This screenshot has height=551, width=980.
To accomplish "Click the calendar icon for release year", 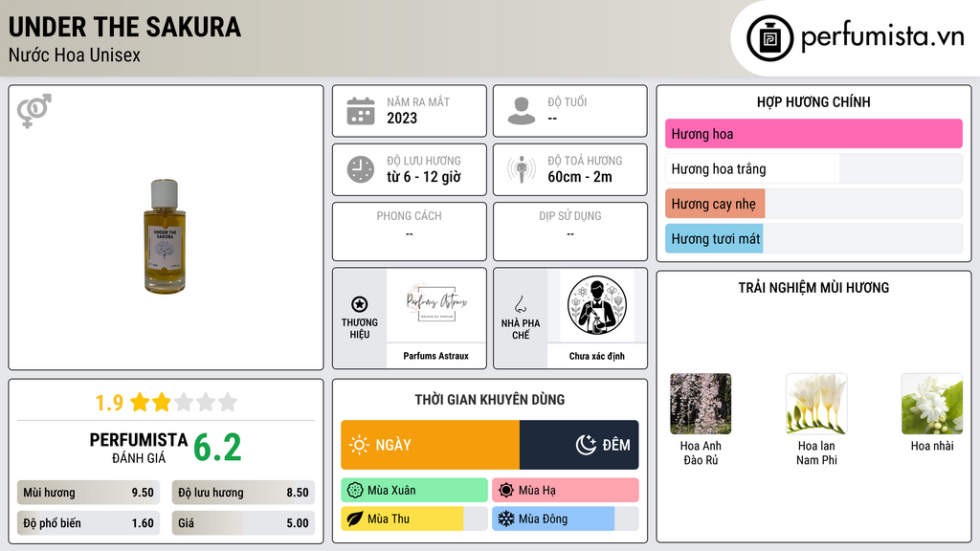I will tap(361, 111).
